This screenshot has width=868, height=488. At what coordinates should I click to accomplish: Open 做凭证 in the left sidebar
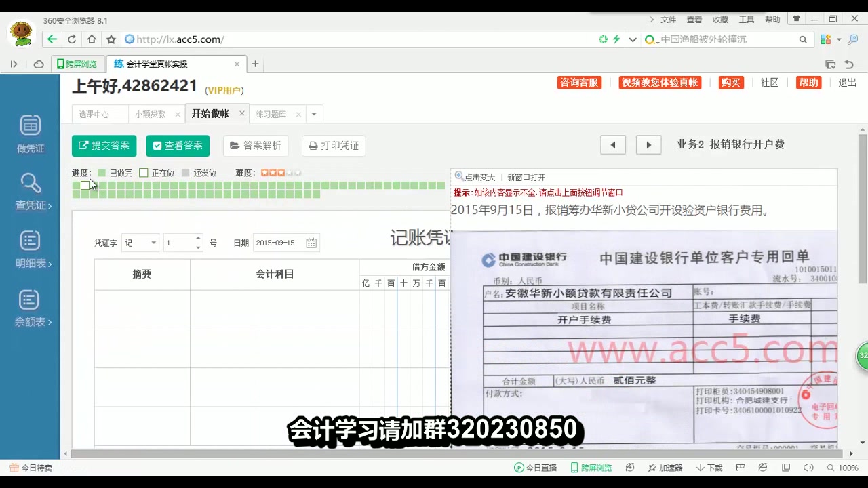click(x=31, y=134)
